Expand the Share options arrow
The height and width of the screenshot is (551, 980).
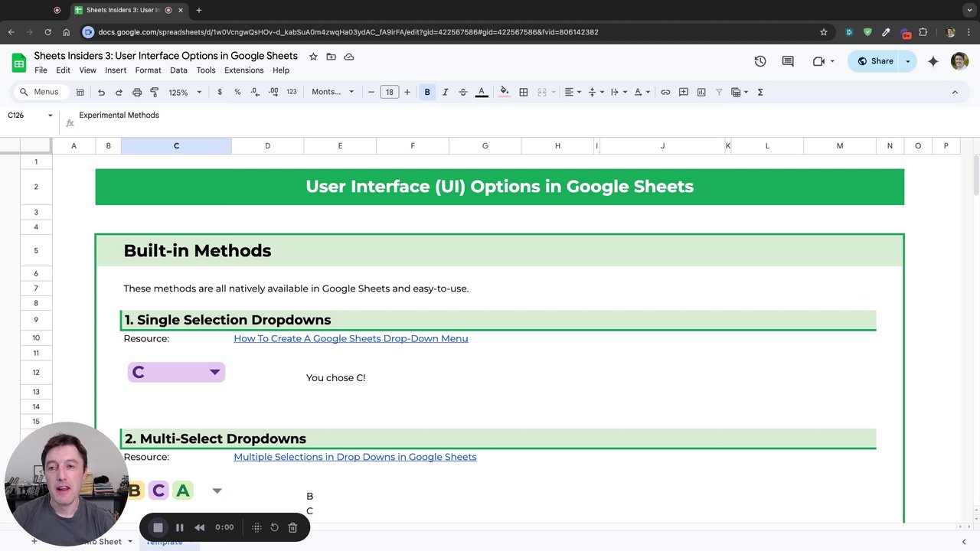pos(908,61)
